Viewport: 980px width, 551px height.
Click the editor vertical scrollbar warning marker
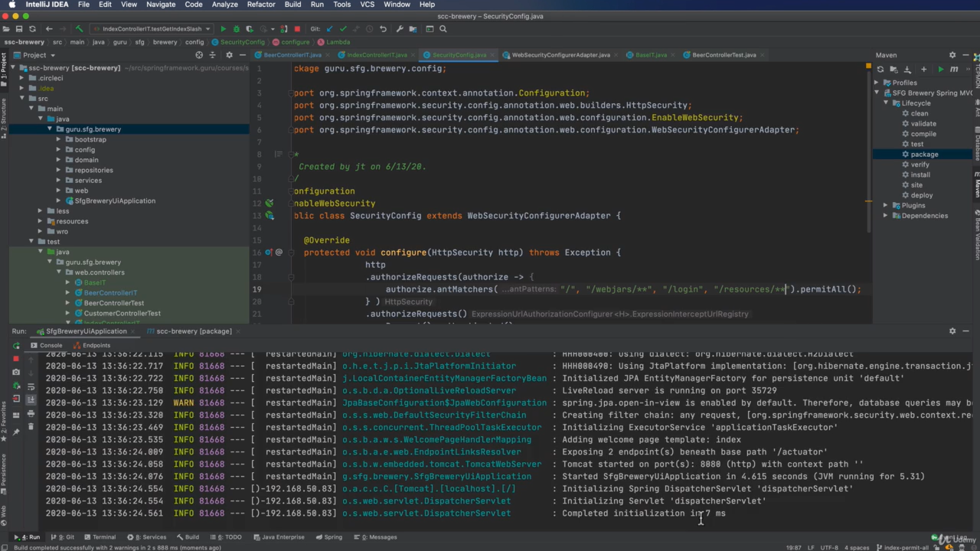pyautogui.click(x=867, y=202)
